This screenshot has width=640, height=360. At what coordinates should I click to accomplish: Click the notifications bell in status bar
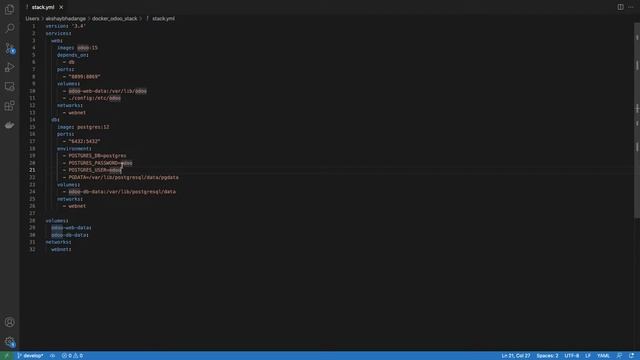click(x=631, y=356)
